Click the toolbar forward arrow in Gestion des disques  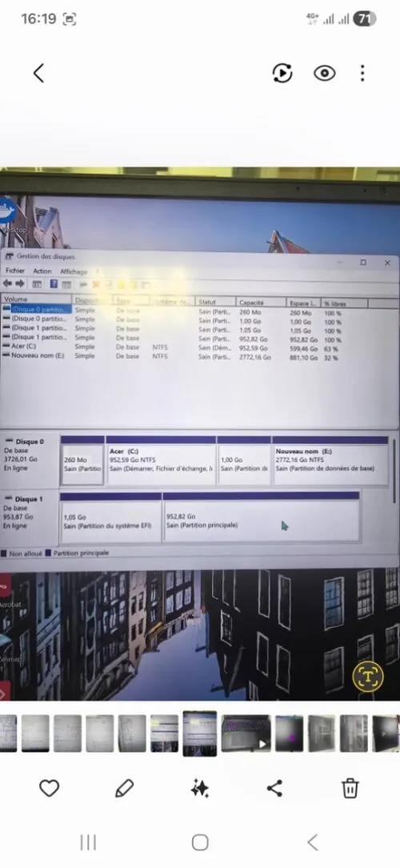[x=20, y=283]
